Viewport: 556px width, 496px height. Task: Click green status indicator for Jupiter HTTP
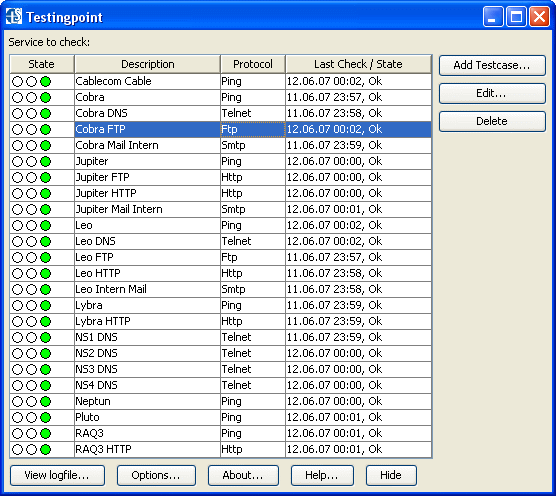tap(45, 194)
